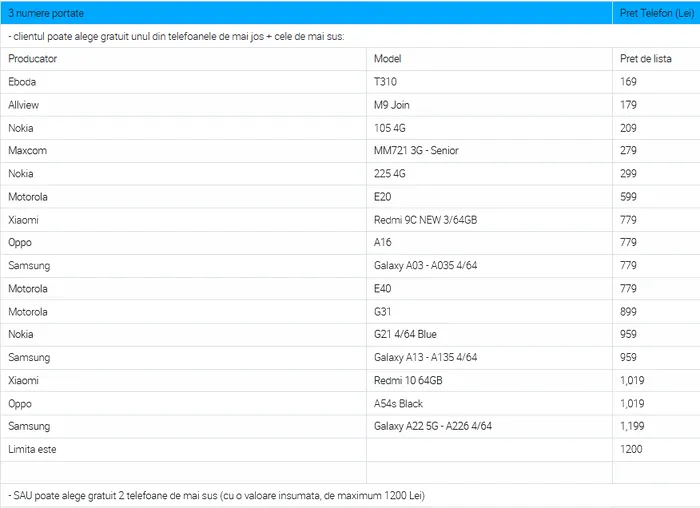Click the 'Pret de lista' column header
Screen dimensions: 700x508
click(656, 59)
